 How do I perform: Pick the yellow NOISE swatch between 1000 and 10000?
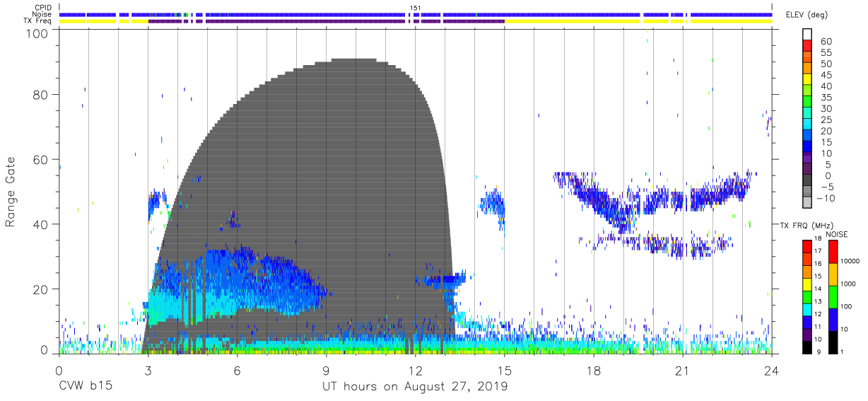tap(832, 274)
